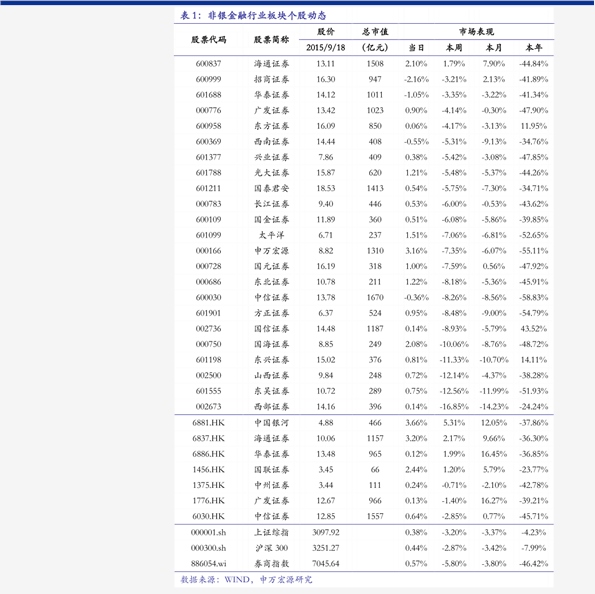Image resolution: width=595 pixels, height=594 pixels.
Task: Click the 14.11% yearly value
Action: tap(534, 359)
